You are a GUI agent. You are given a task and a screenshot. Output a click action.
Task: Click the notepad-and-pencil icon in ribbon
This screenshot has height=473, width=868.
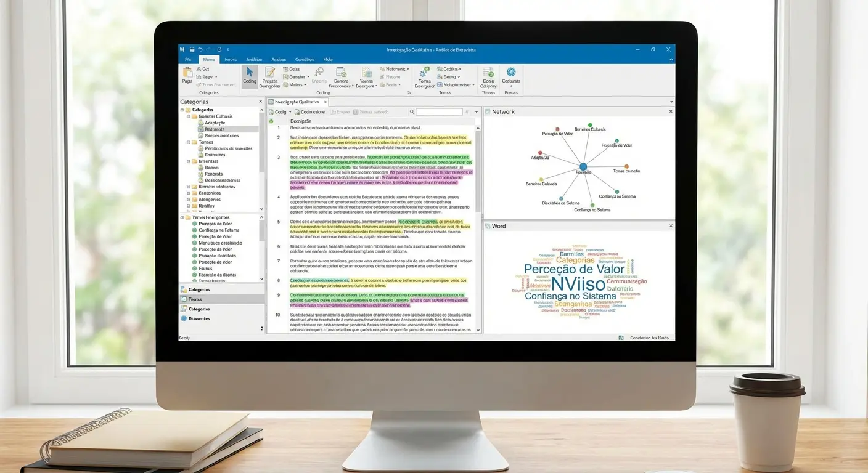pyautogui.click(x=269, y=73)
